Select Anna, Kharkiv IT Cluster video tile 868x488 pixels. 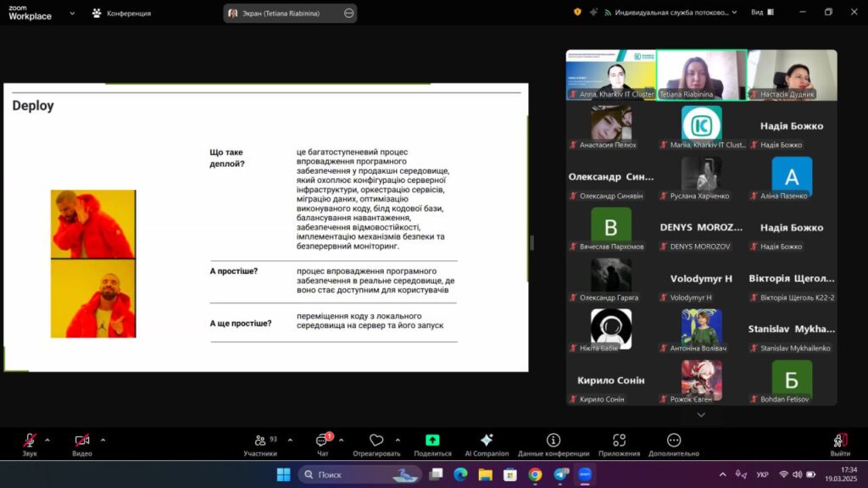[611, 75]
